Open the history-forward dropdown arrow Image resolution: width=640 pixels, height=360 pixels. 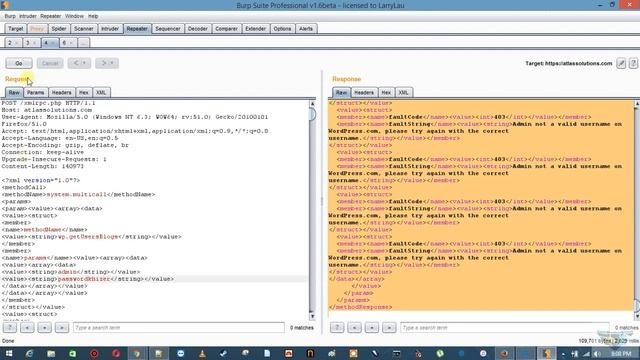pos(113,63)
